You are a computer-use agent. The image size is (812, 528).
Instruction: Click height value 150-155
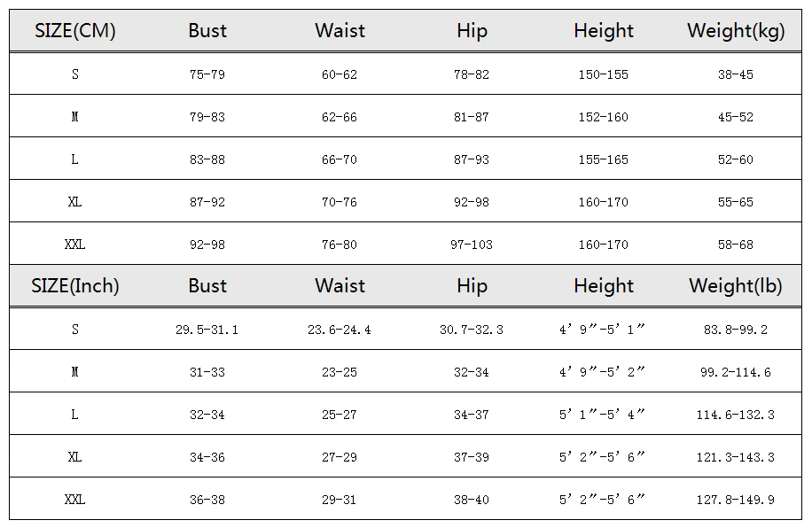[x=604, y=74]
